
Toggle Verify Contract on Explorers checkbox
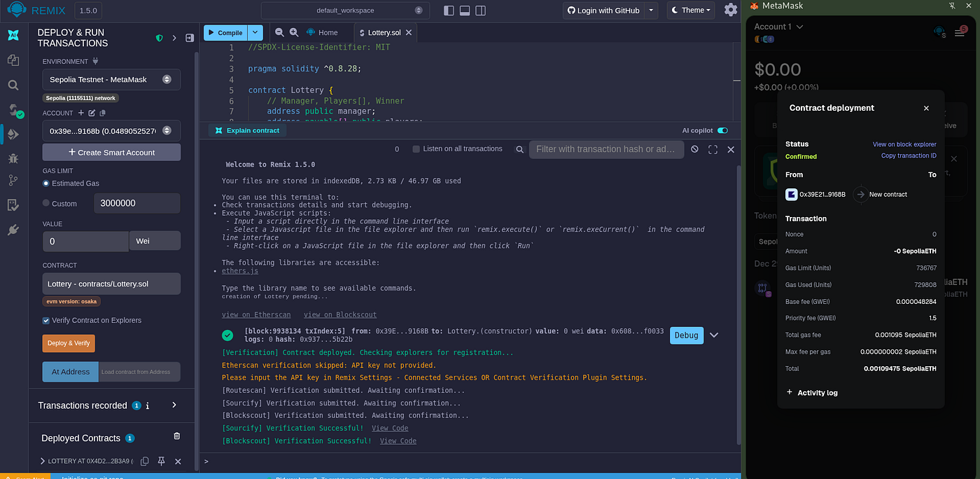[x=46, y=320]
